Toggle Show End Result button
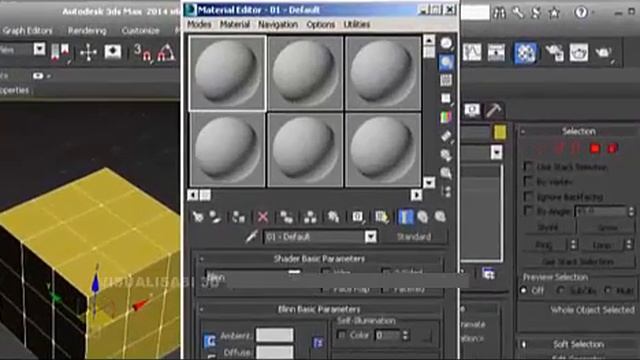This screenshot has width=640, height=360. click(x=405, y=217)
